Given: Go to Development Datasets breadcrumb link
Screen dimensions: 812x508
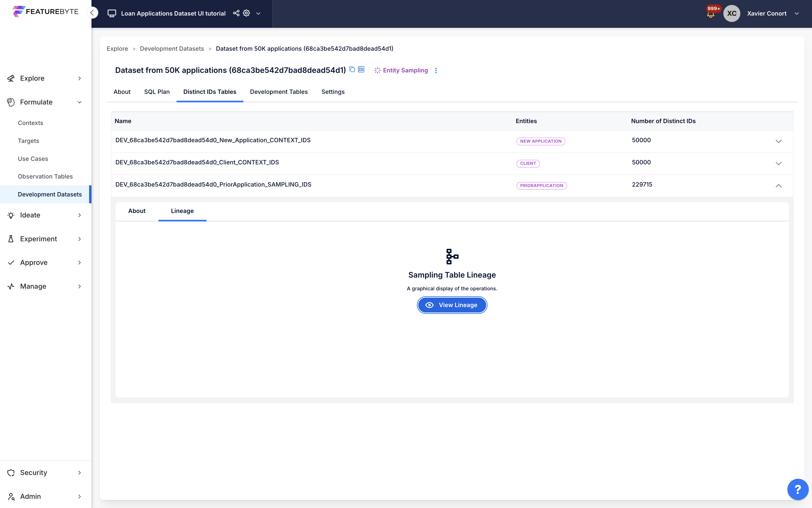Looking at the screenshot, I should pyautogui.click(x=172, y=48).
